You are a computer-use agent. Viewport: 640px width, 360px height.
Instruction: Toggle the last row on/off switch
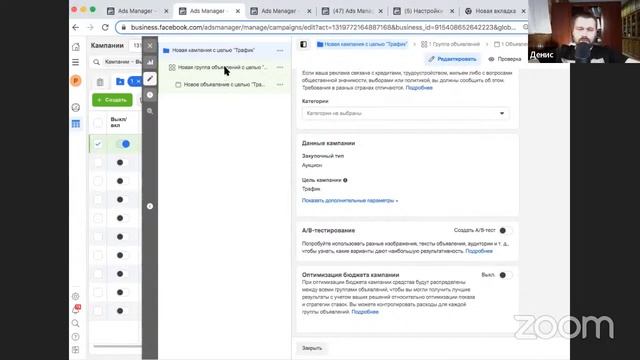[x=121, y=311]
